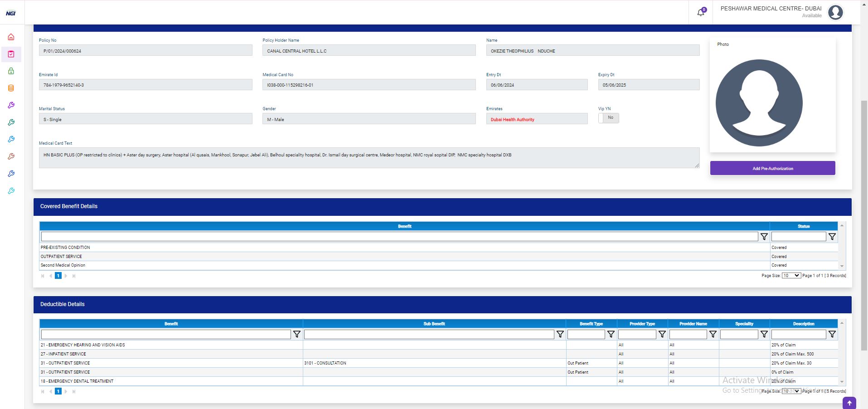The width and height of the screenshot is (868, 409).
Task: Toggle the Vip YN switch
Action: point(608,118)
